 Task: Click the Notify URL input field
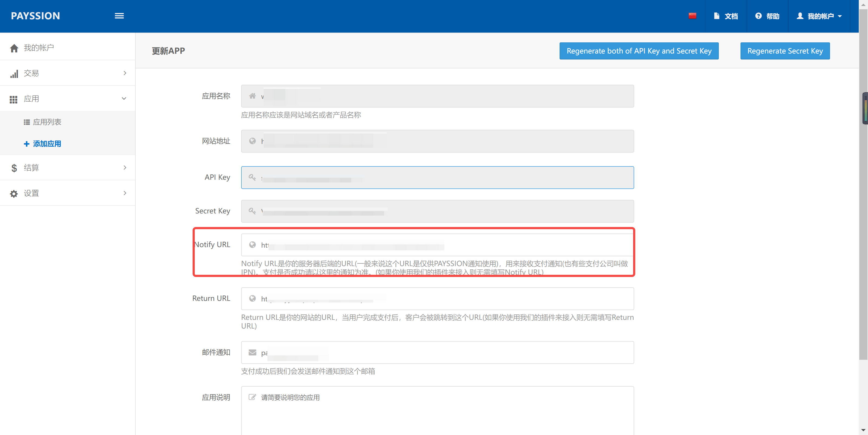click(x=437, y=245)
